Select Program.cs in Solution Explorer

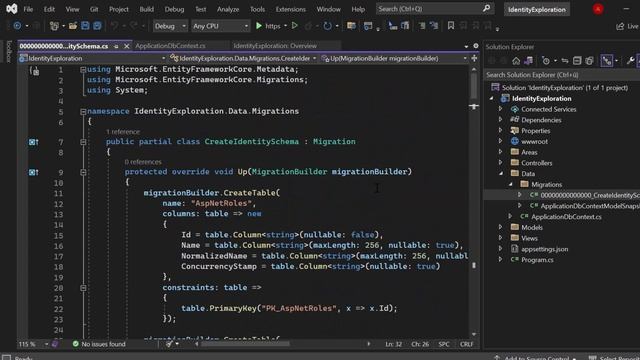pyautogui.click(x=537, y=260)
